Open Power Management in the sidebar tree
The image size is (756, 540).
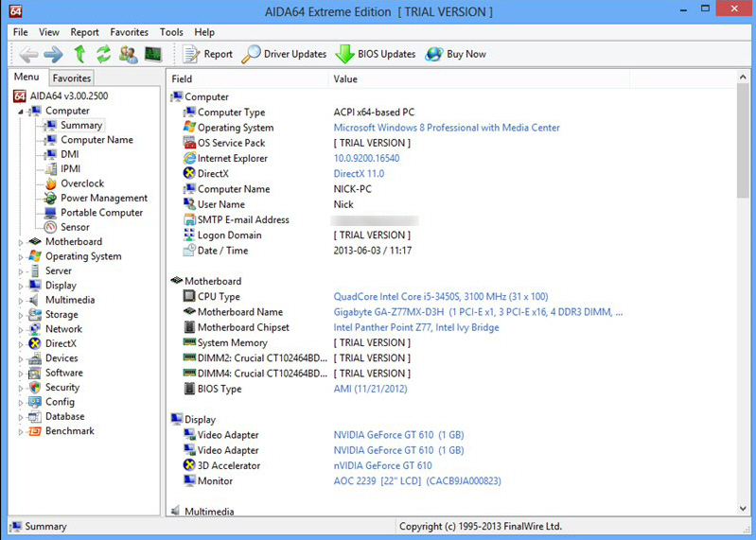[x=104, y=198]
